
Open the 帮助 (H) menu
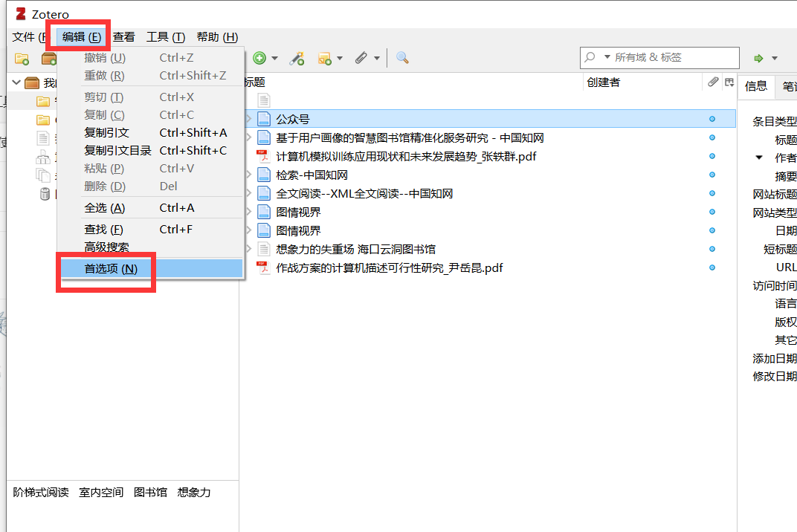pos(217,37)
